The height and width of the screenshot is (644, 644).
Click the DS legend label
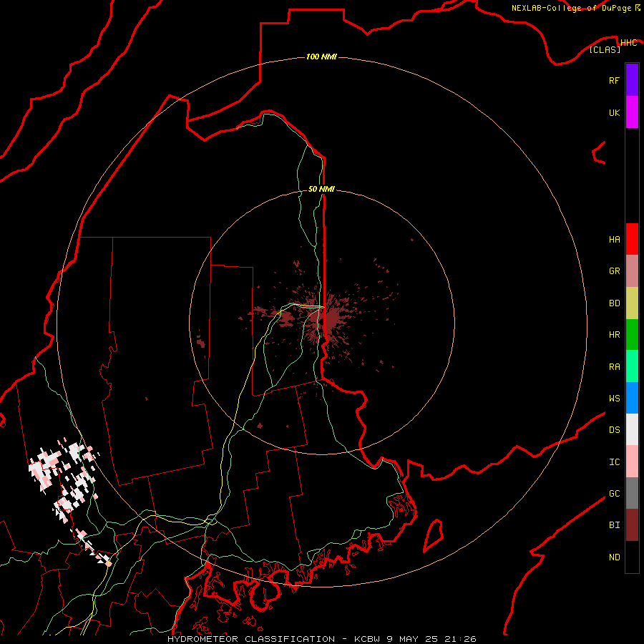tap(614, 430)
